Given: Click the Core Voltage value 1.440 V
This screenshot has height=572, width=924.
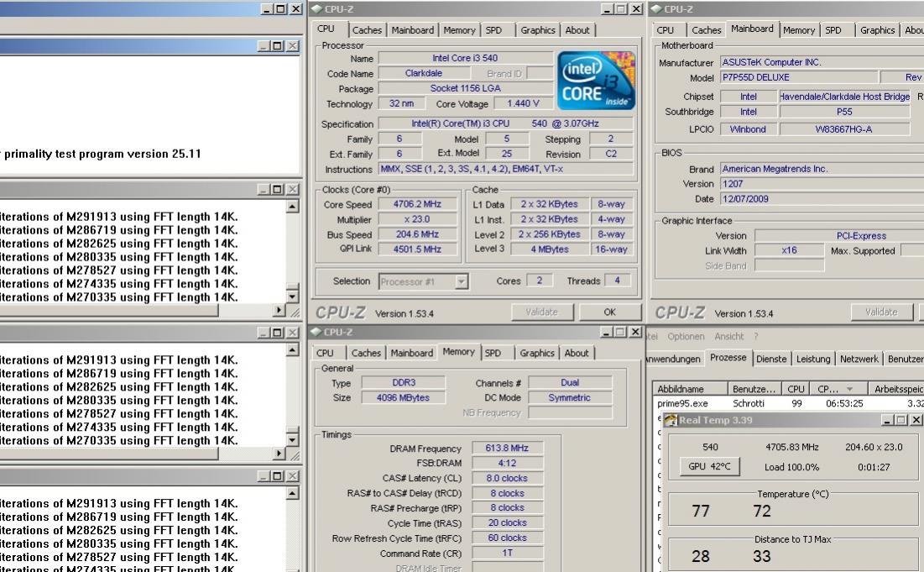Looking at the screenshot, I should pos(523,104).
